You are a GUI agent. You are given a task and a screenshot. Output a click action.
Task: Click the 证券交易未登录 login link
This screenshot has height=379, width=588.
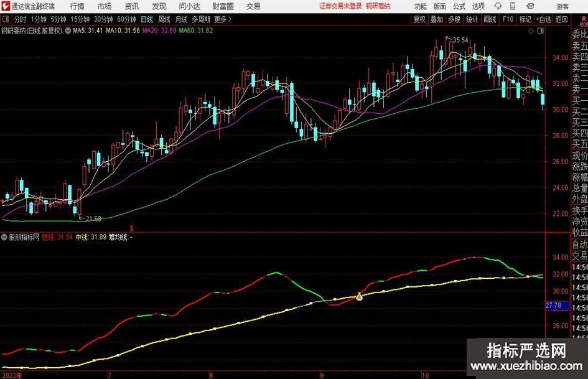[x=341, y=6]
